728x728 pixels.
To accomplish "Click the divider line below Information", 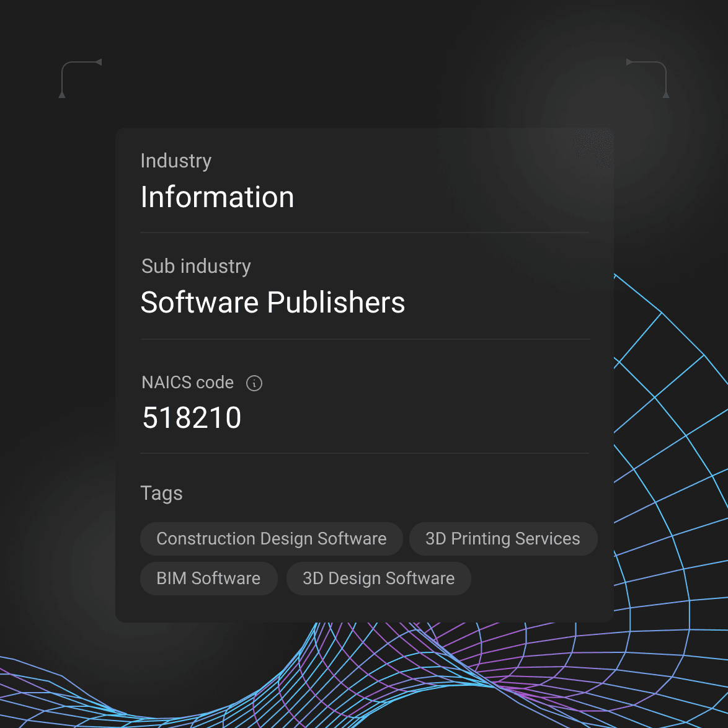I will (365, 233).
